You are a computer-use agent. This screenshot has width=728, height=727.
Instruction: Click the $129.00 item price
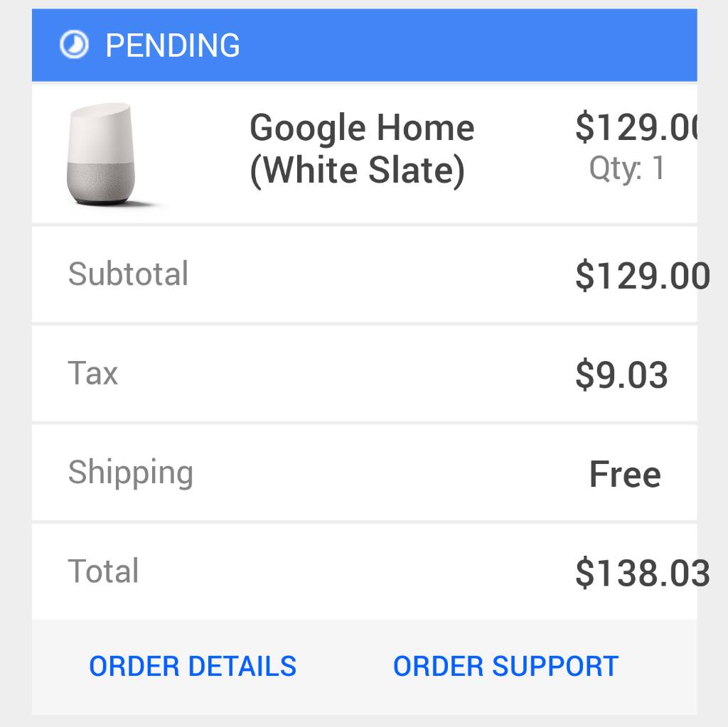(x=636, y=126)
